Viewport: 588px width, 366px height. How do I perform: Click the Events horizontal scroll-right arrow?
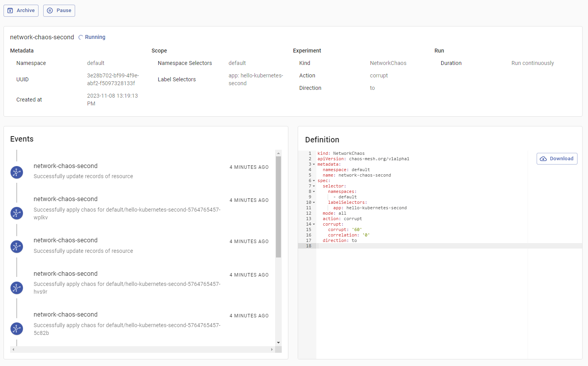pyautogui.click(x=272, y=350)
